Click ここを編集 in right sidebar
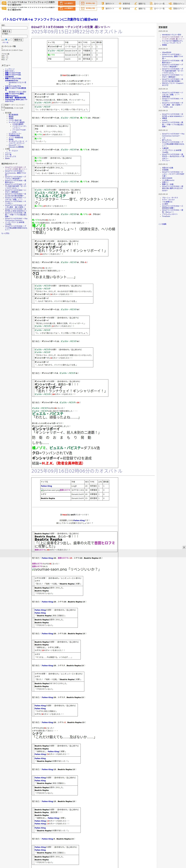This screenshot has height=868, width=186. coord(162,224)
